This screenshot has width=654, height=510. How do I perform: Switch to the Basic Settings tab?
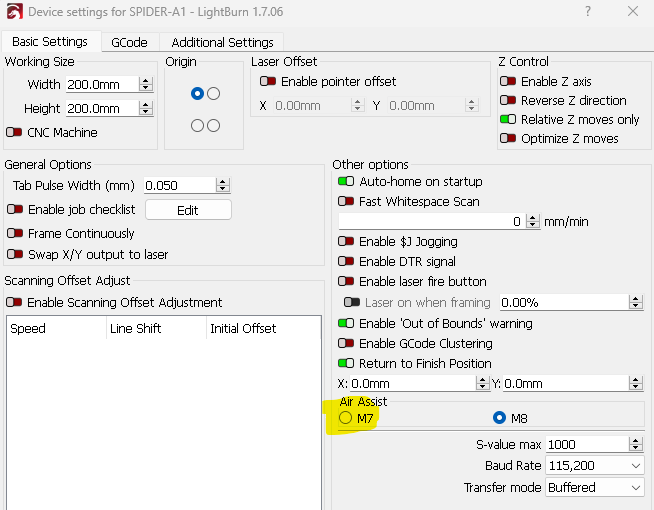pos(50,42)
